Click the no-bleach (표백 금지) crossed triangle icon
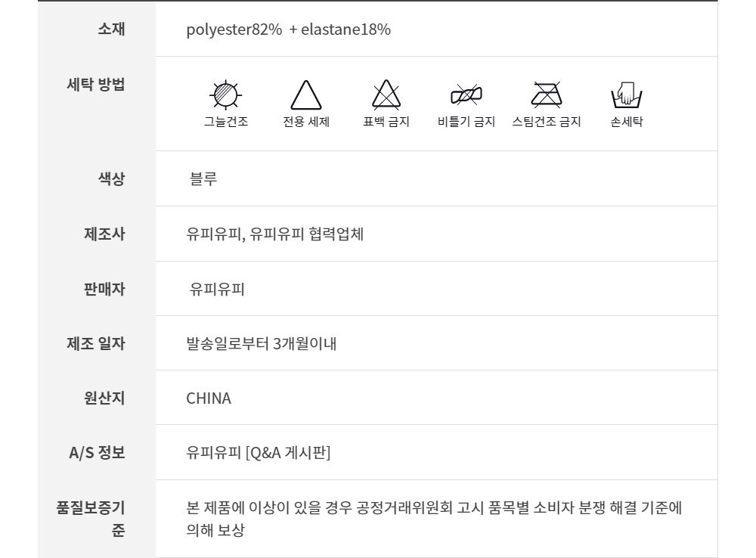The image size is (756, 558). 386,96
